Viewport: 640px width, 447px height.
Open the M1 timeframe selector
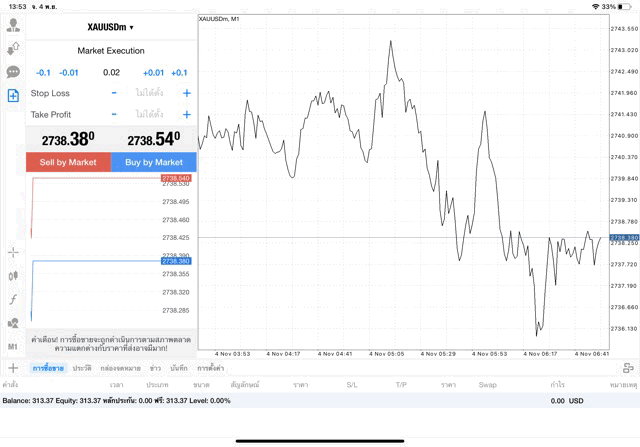(13, 346)
